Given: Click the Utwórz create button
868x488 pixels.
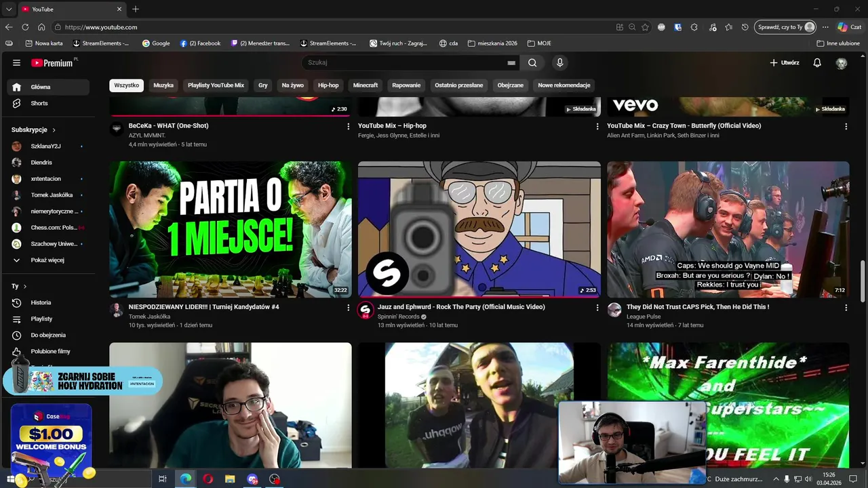Looking at the screenshot, I should (x=785, y=62).
